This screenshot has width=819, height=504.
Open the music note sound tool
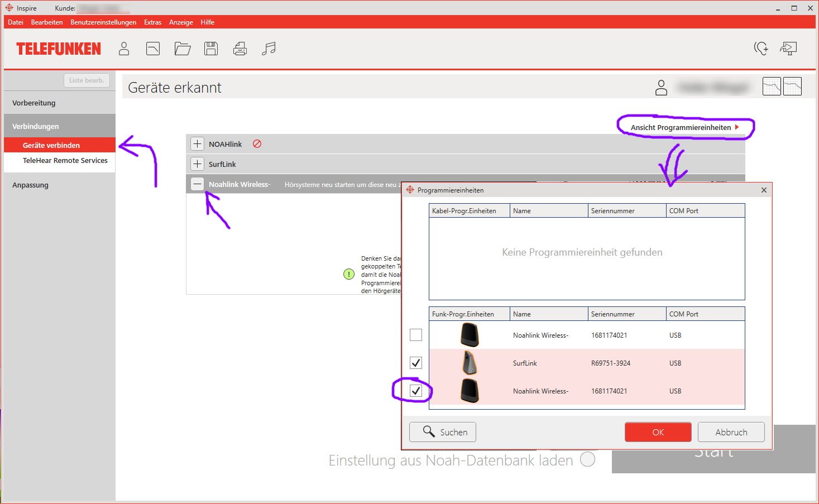(269, 49)
